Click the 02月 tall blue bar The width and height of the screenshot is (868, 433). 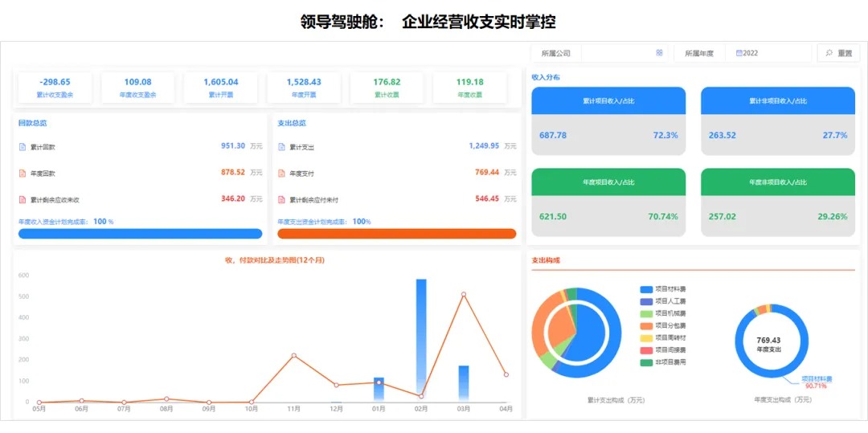pos(421,340)
